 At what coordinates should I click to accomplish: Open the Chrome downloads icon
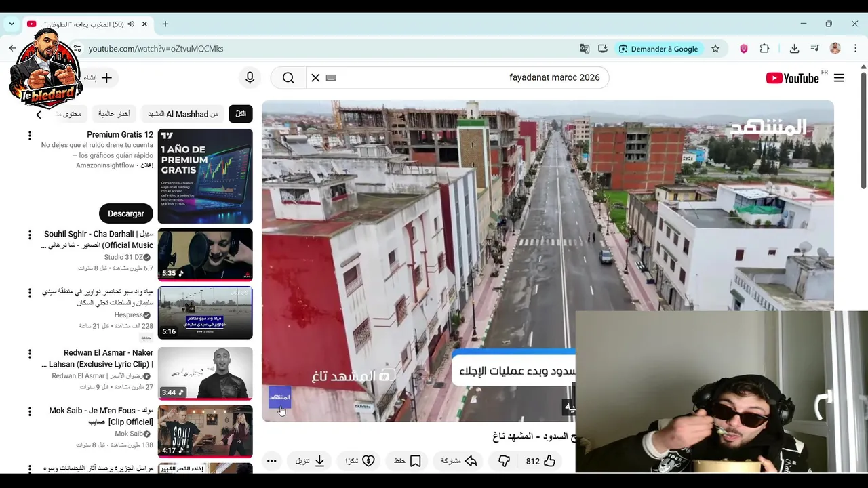pyautogui.click(x=794, y=49)
